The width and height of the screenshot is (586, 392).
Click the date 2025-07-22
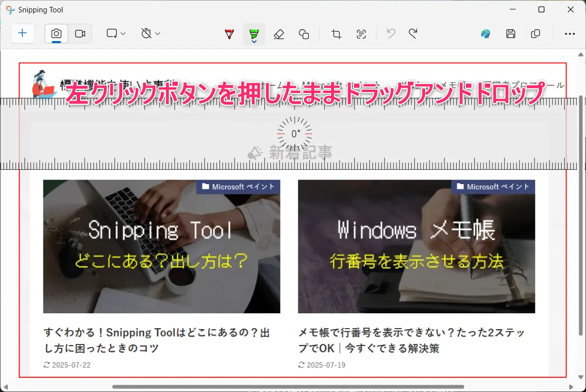(x=71, y=365)
